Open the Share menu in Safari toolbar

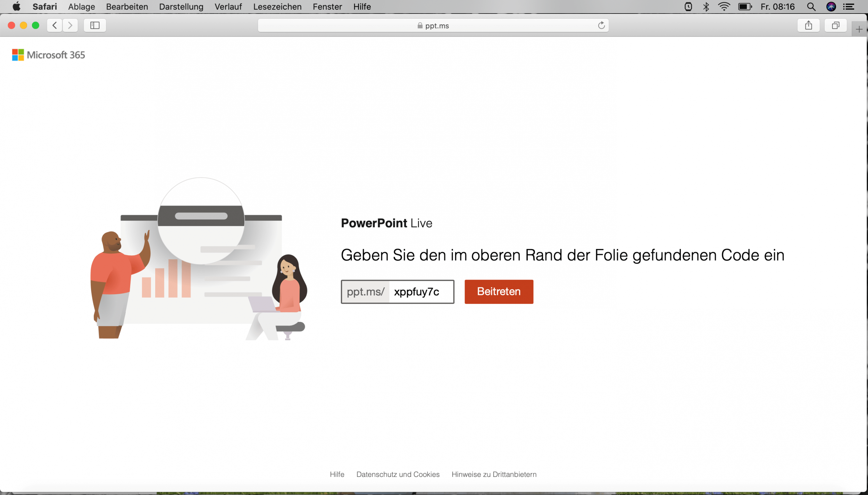[x=808, y=25]
